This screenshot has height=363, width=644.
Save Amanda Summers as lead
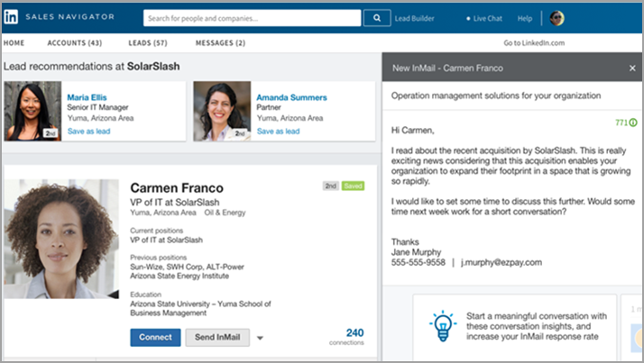(277, 131)
